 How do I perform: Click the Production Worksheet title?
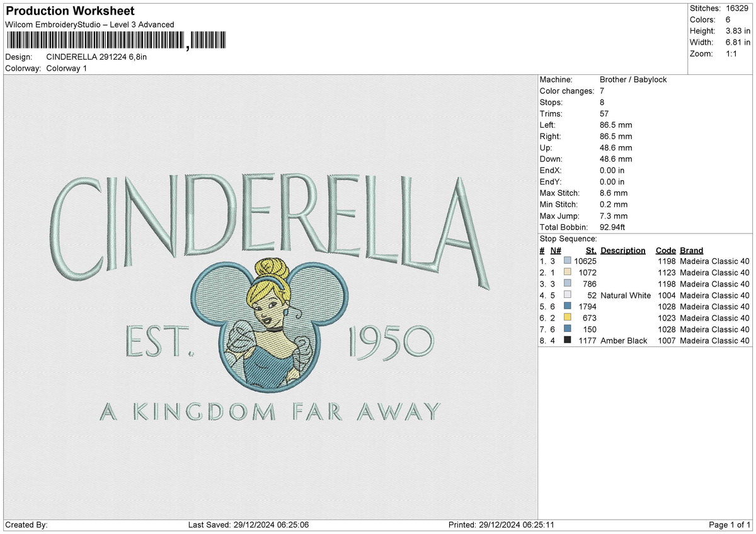69,11
